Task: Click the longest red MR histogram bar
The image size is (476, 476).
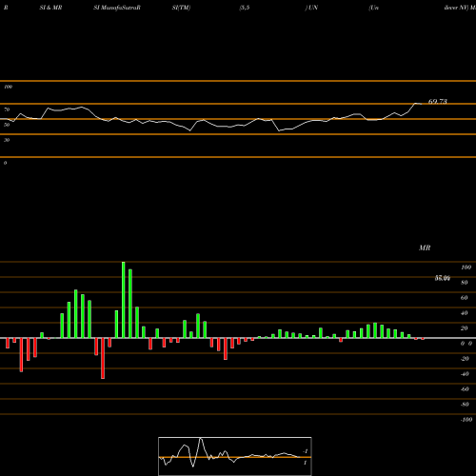Action: 103,358
